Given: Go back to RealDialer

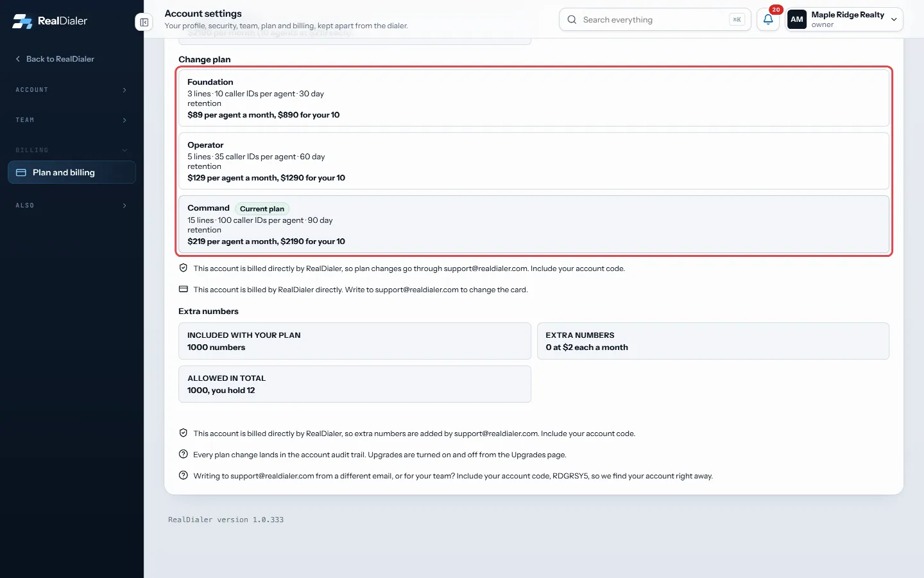Looking at the screenshot, I should coord(55,59).
